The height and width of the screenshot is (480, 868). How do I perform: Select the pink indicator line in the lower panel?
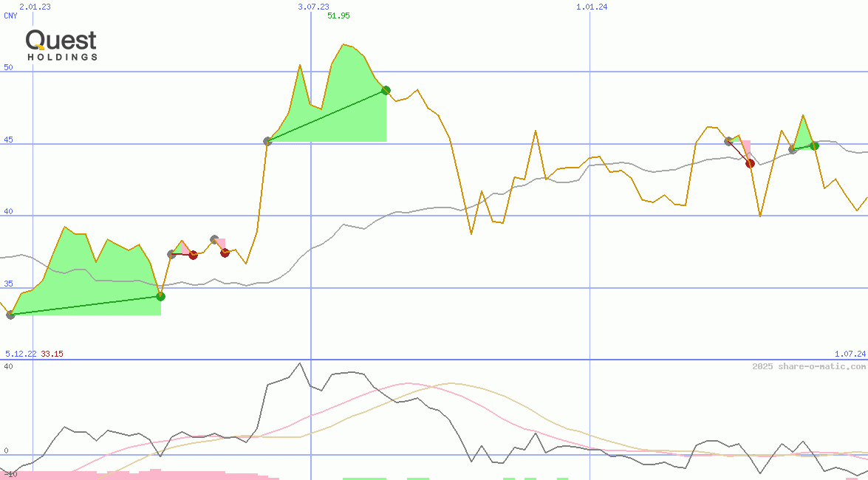pyautogui.click(x=406, y=384)
